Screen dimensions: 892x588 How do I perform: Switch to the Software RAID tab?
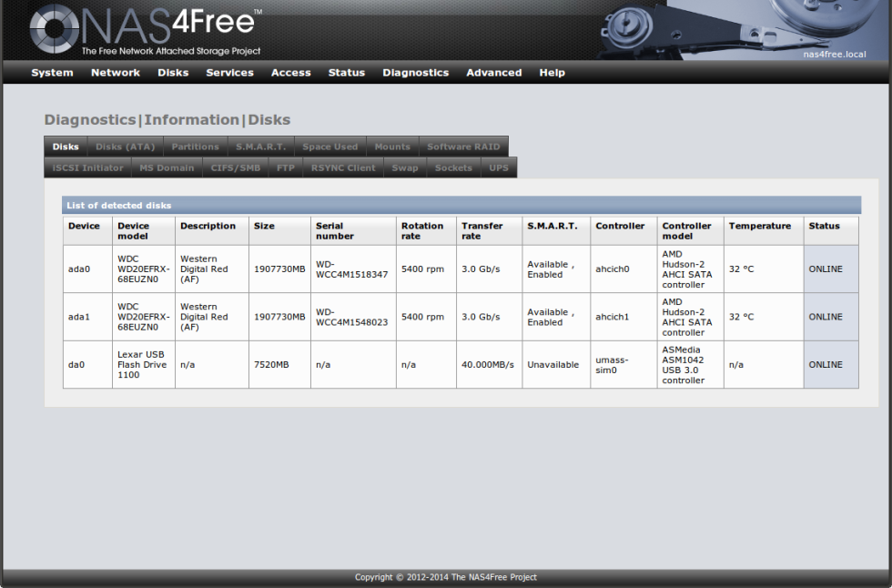tap(463, 147)
